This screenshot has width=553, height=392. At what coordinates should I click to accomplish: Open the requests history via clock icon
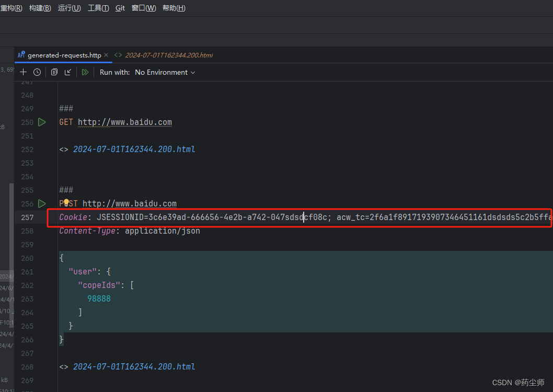coord(37,72)
